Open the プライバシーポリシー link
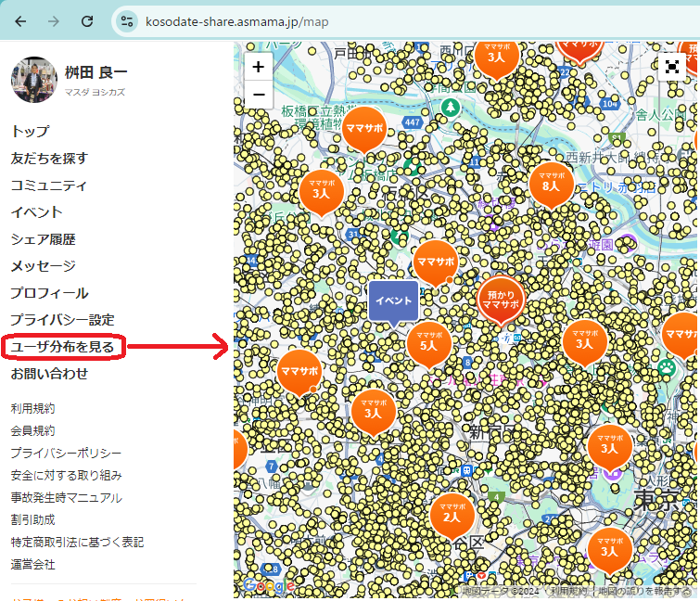Screen dimensions: 700x601 (x=66, y=453)
